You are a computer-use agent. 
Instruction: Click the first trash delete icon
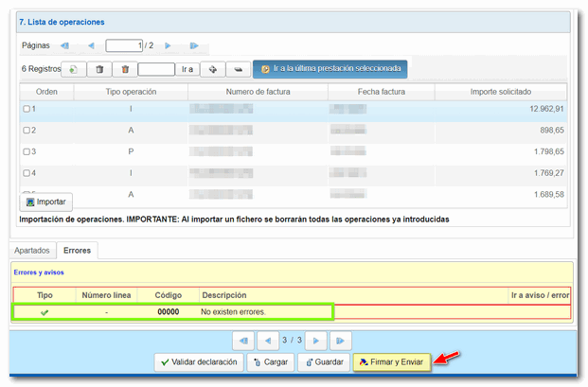(x=99, y=69)
